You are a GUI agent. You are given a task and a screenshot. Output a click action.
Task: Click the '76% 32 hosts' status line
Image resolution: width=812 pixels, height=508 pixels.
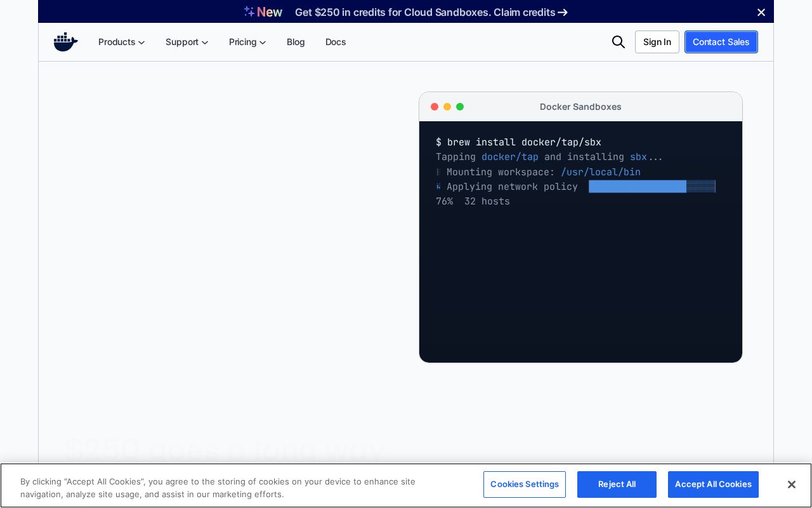click(x=473, y=201)
